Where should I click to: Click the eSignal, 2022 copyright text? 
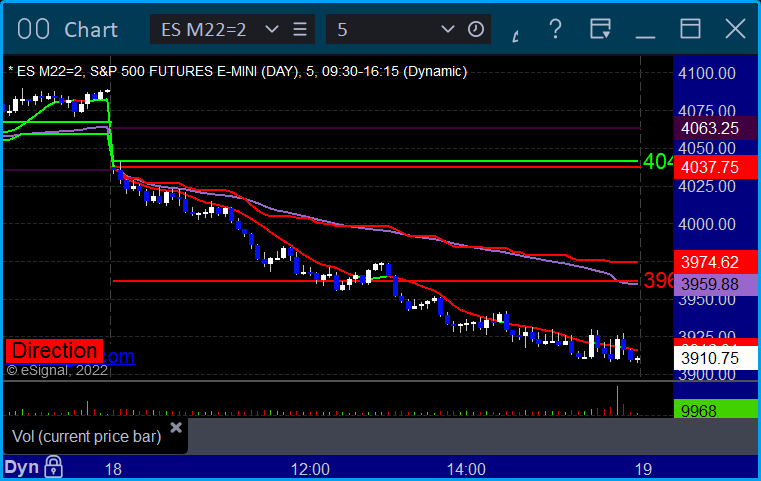pos(57,370)
